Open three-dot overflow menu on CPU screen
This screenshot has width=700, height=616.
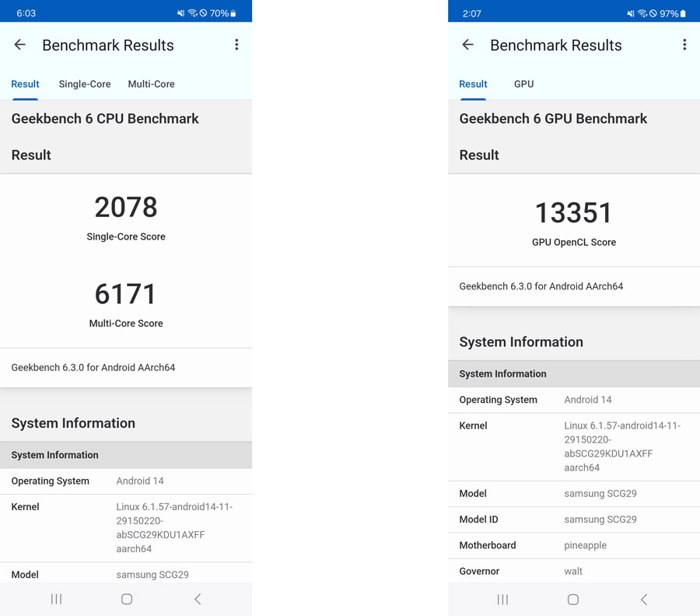coord(236,44)
